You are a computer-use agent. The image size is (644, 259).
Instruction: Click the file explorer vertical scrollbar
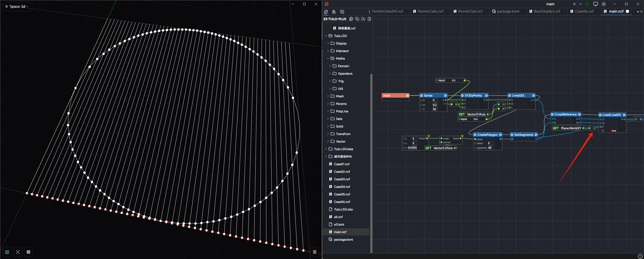pyautogui.click(x=371, y=163)
